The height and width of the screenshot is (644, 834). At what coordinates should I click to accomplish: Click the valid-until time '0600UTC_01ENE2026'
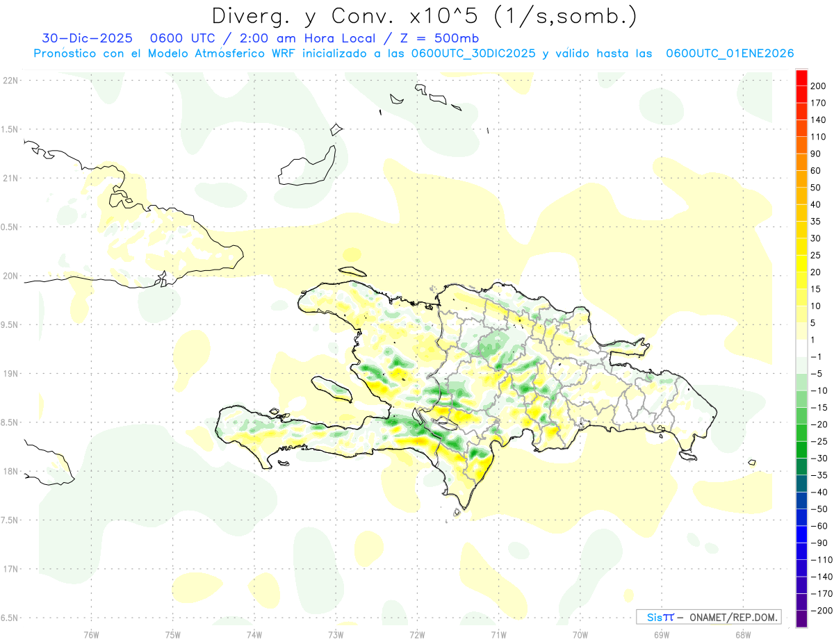(x=730, y=53)
